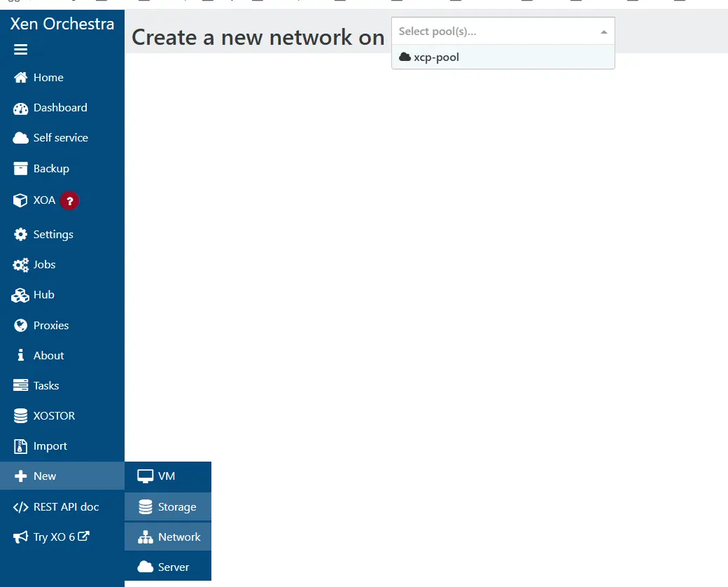Click the Proxies globe icon
The width and height of the screenshot is (728, 587).
tap(21, 326)
